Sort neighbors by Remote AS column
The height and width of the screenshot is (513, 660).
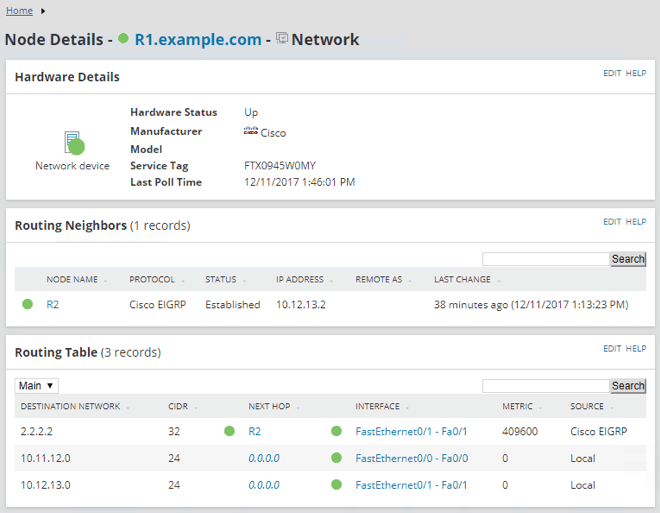(378, 279)
